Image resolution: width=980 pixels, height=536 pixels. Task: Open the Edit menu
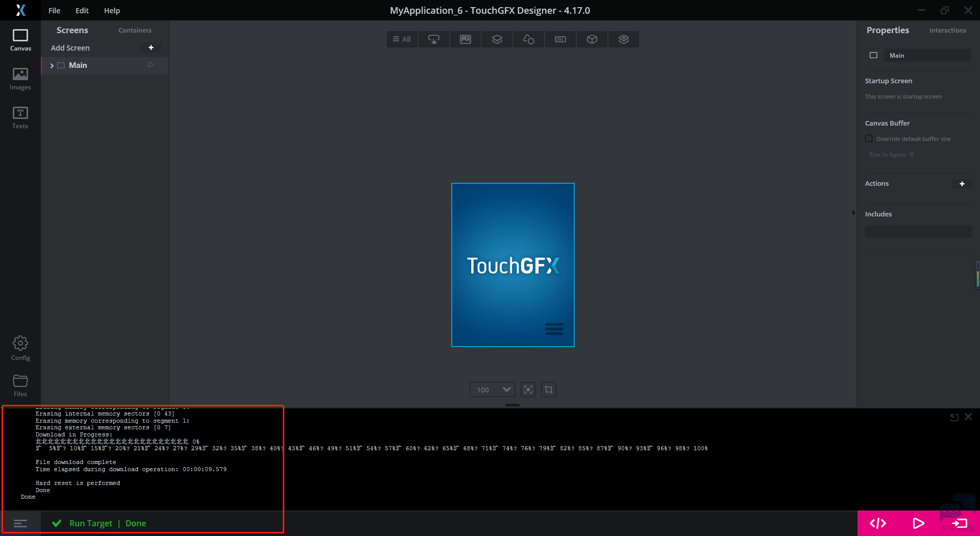[82, 10]
